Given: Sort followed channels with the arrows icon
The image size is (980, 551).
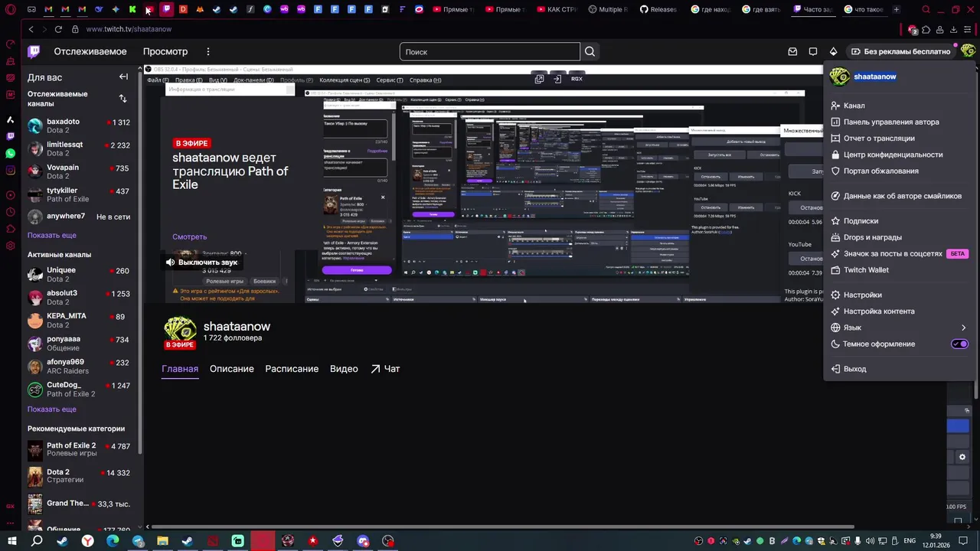Looking at the screenshot, I should (122, 98).
